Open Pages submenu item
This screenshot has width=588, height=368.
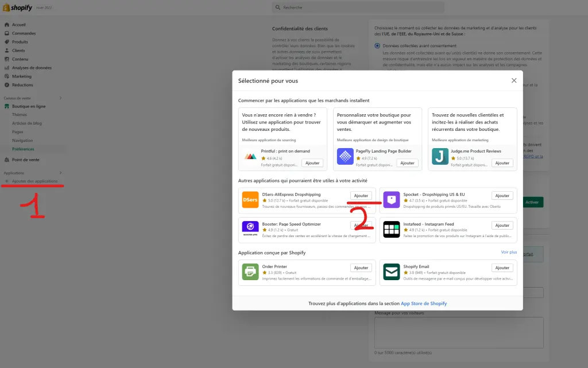pyautogui.click(x=17, y=132)
